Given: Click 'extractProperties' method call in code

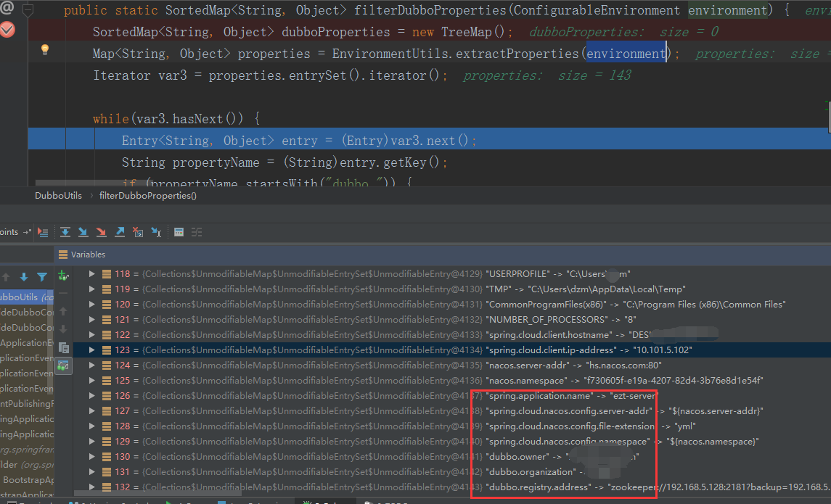Looking at the screenshot, I should [x=517, y=54].
